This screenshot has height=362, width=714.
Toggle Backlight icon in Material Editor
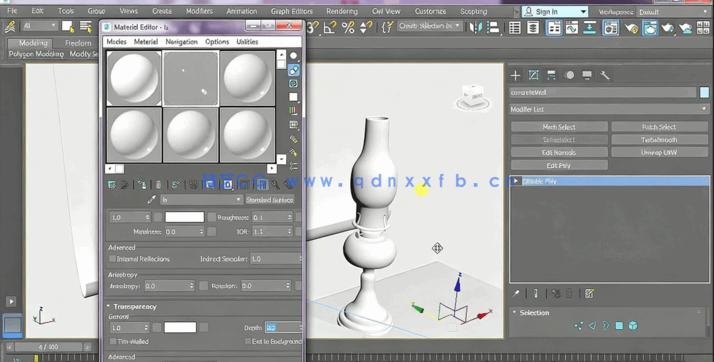(x=294, y=70)
